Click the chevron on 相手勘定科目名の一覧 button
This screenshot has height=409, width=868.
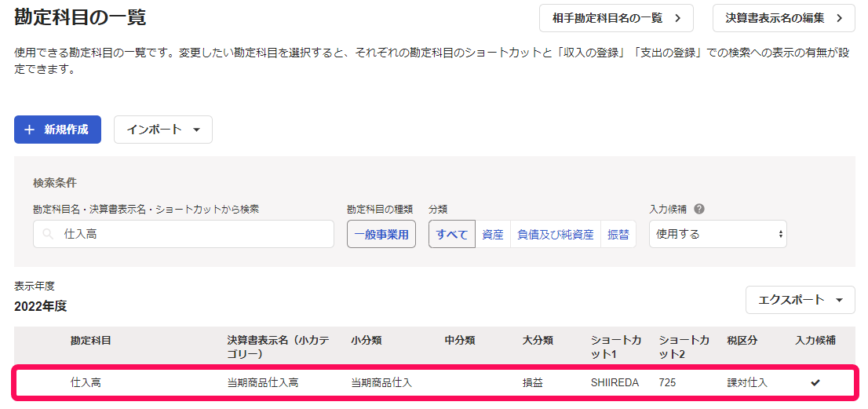(677, 18)
